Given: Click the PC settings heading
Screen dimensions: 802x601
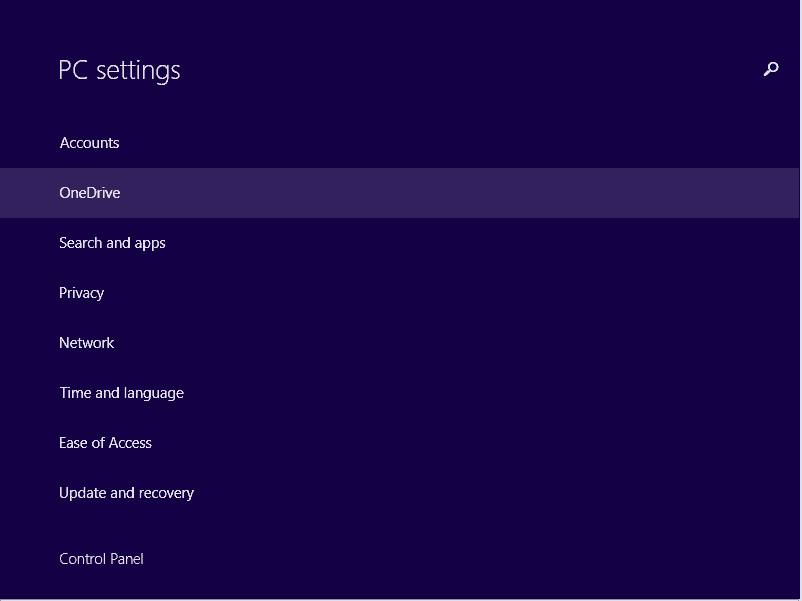Looking at the screenshot, I should (x=119, y=71).
